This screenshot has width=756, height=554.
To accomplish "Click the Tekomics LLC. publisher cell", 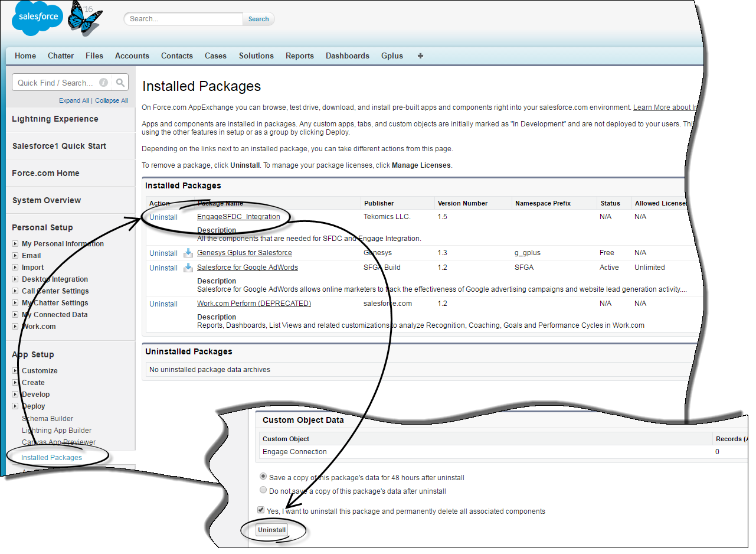I will 387,217.
